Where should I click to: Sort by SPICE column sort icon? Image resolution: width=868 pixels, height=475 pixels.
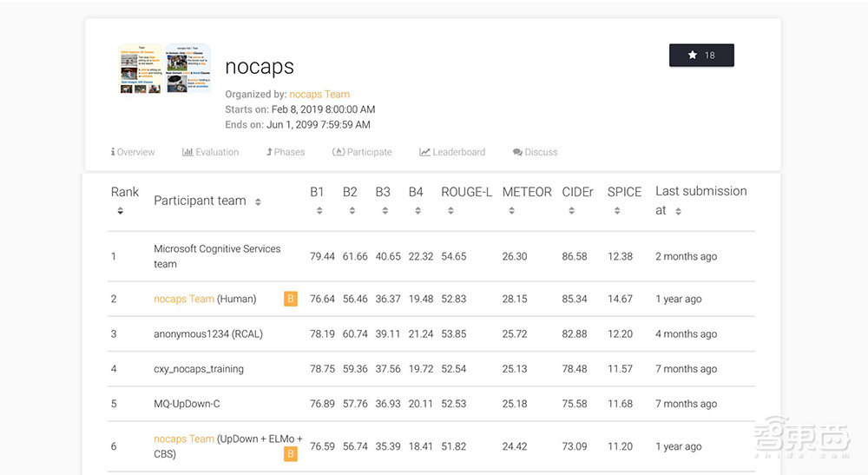coord(616,211)
